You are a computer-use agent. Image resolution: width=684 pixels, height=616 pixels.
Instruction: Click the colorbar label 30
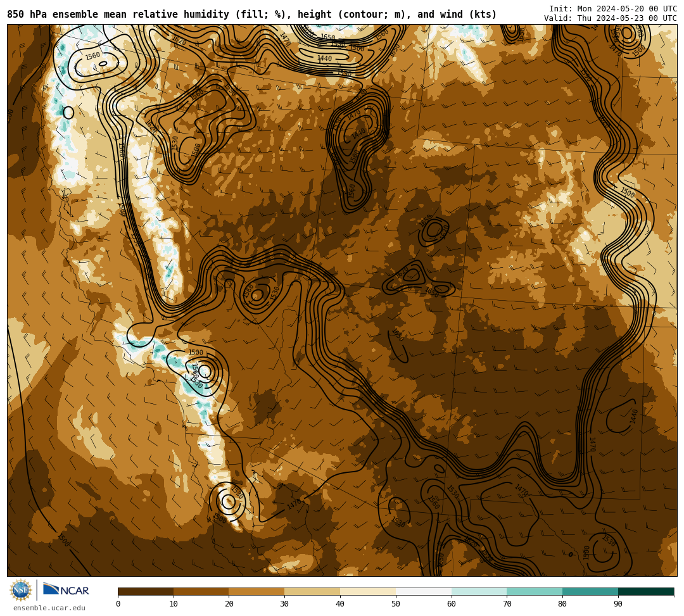tap(284, 604)
